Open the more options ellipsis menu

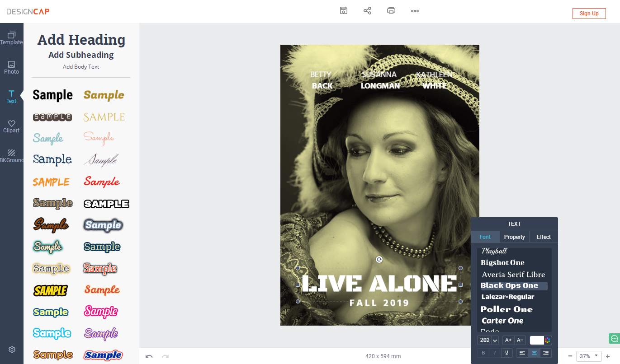tap(415, 11)
